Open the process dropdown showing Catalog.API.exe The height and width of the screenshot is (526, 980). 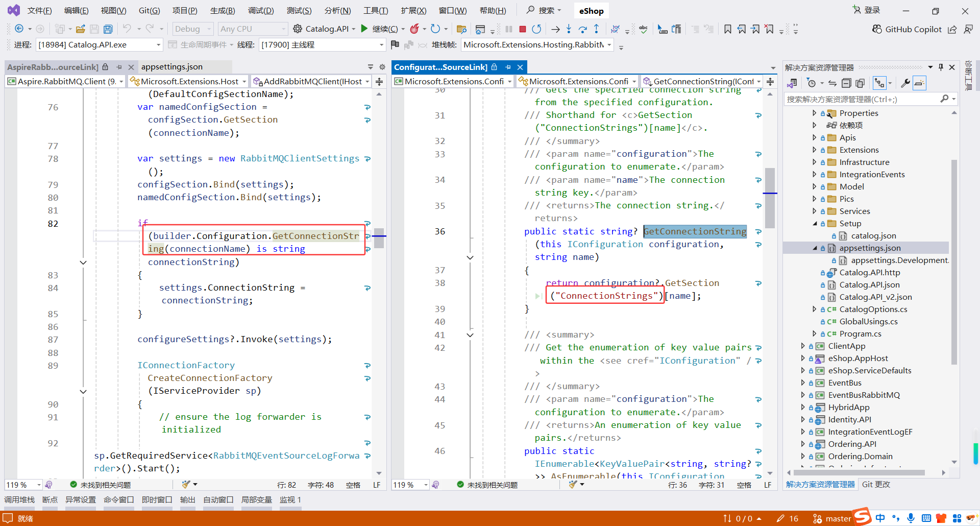(x=158, y=45)
